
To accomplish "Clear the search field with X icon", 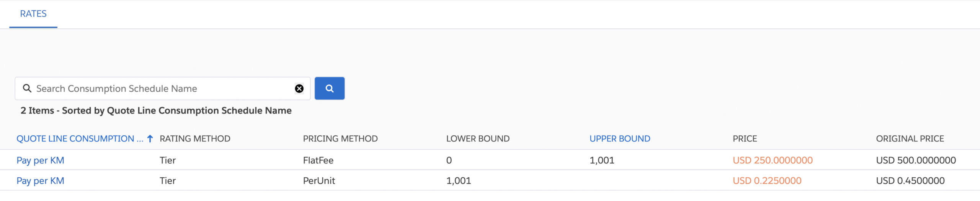I will [299, 89].
